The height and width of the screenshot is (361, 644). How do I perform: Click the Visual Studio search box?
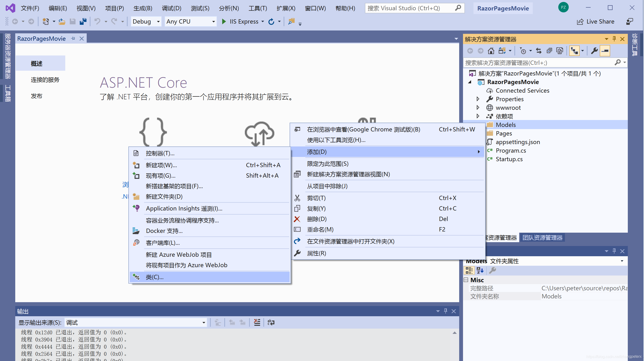[x=410, y=8]
